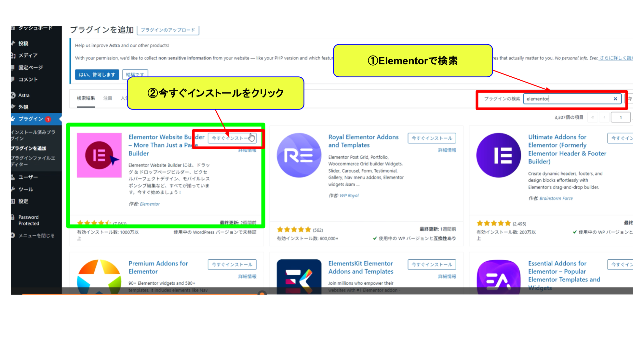644x351 pixels.
Task: Click the 設定 settings icon
Action: pos(13,201)
